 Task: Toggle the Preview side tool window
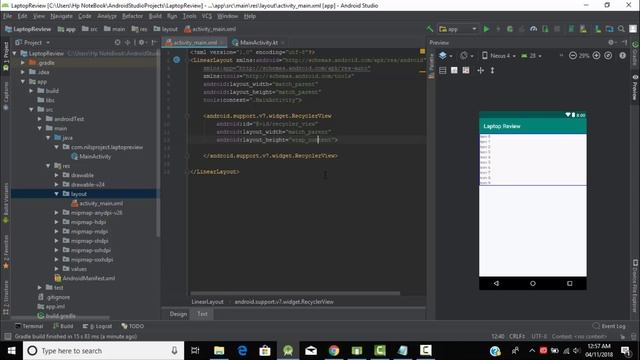(x=635, y=87)
